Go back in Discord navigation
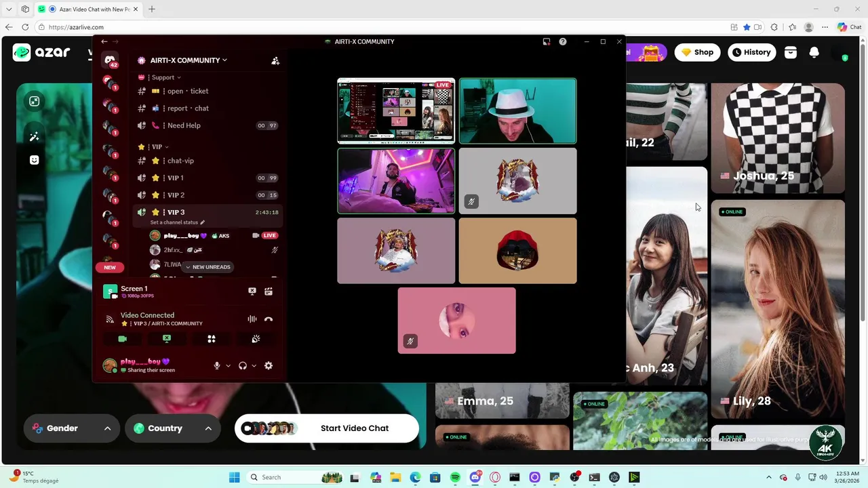The width and height of the screenshot is (868, 488). click(104, 41)
